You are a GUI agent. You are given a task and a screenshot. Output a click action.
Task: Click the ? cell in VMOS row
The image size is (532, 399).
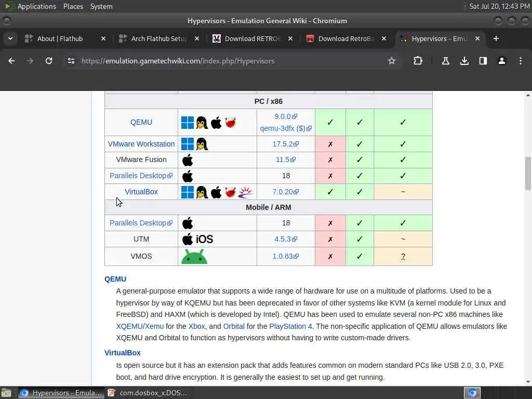pos(403,257)
